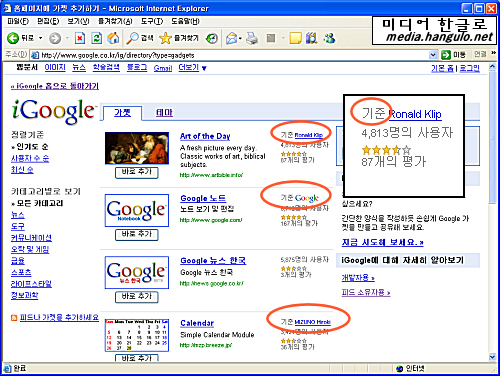
Task: Expand toolbar overflow chevron next to links
Action: tap(493, 53)
